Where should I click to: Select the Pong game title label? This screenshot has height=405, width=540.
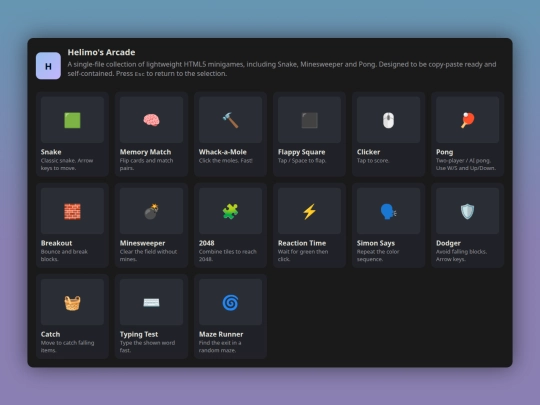[444, 152]
